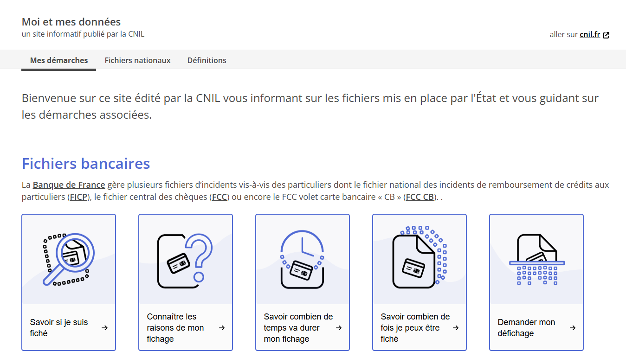
Task: Click the question mark card illustration
Action: point(185,259)
